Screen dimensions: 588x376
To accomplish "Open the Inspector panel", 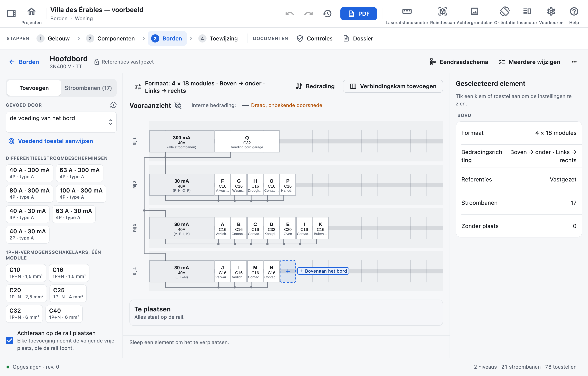I will [527, 16].
